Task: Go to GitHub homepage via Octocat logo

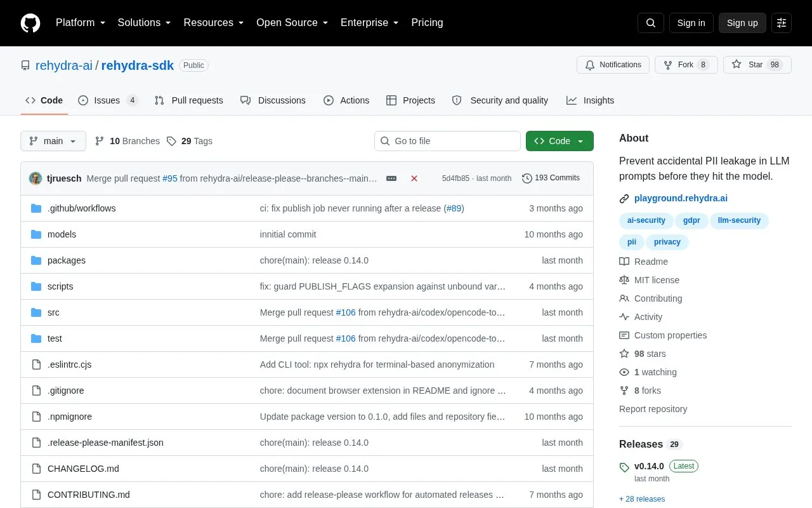Action: point(30,23)
